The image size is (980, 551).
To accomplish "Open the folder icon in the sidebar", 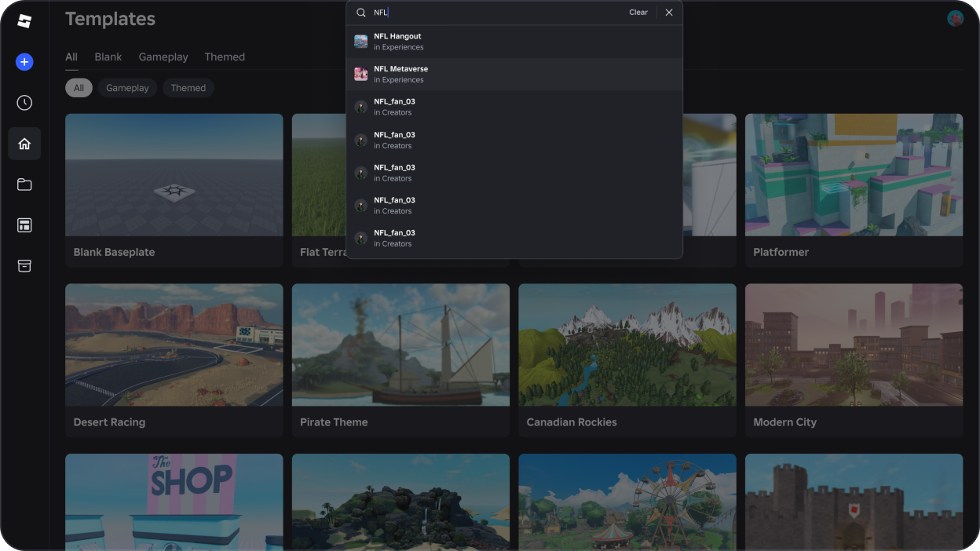I will (24, 184).
